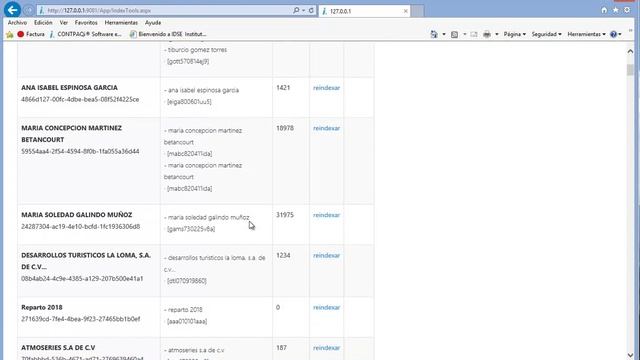
Task: Open the Herramientas menu in the menu bar
Action: pos(121,23)
